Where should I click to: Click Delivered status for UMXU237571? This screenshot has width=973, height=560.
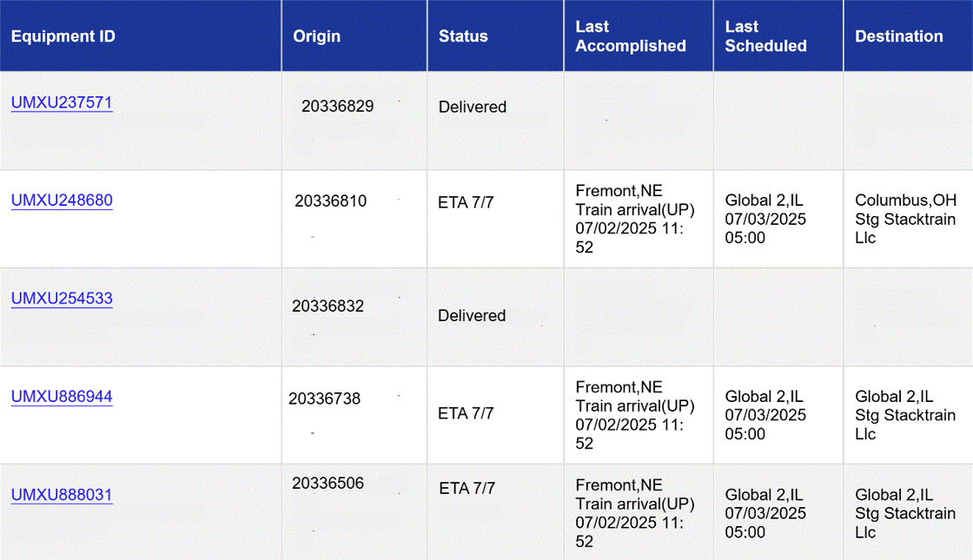(473, 107)
